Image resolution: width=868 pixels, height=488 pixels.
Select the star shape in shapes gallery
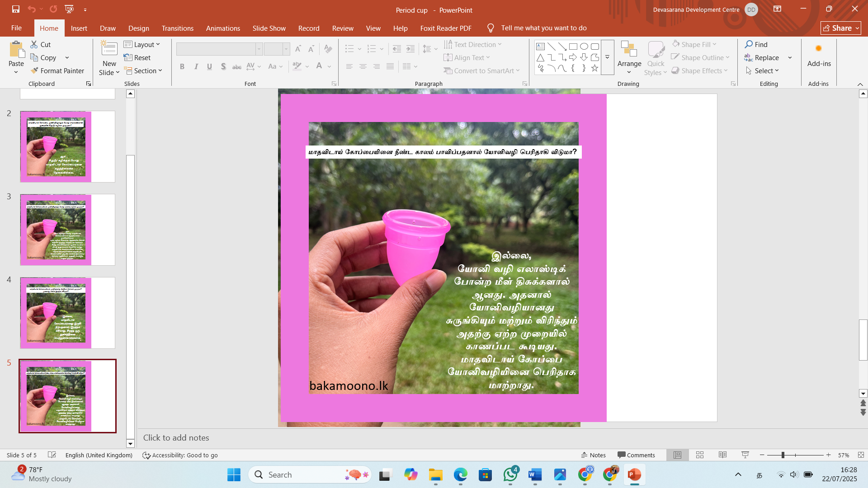click(x=594, y=68)
